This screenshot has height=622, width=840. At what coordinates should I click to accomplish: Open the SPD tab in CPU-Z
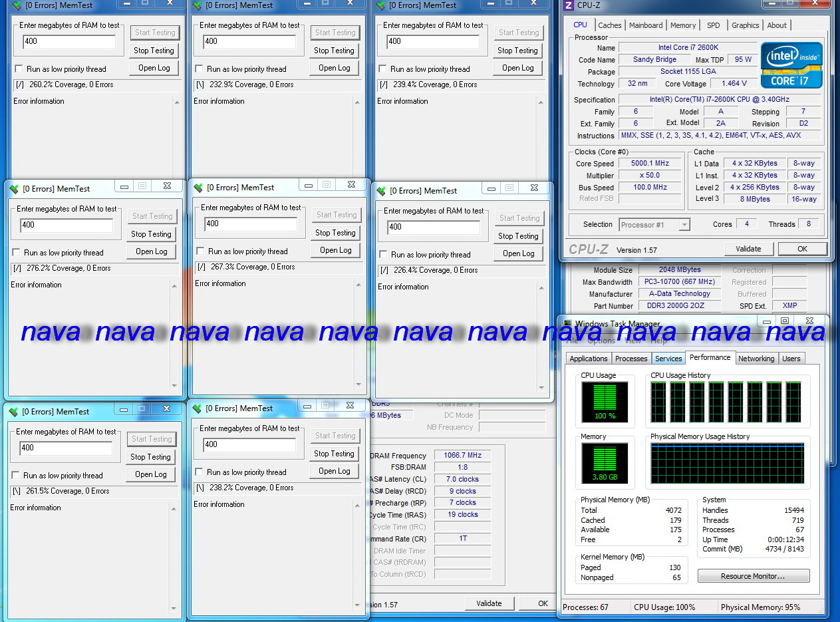click(713, 25)
